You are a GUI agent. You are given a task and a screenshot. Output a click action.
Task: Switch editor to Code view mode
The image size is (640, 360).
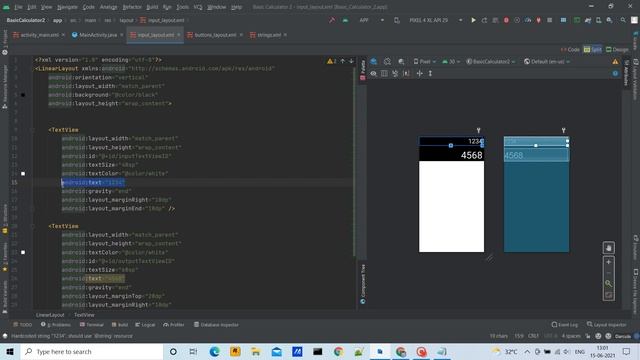(570, 49)
